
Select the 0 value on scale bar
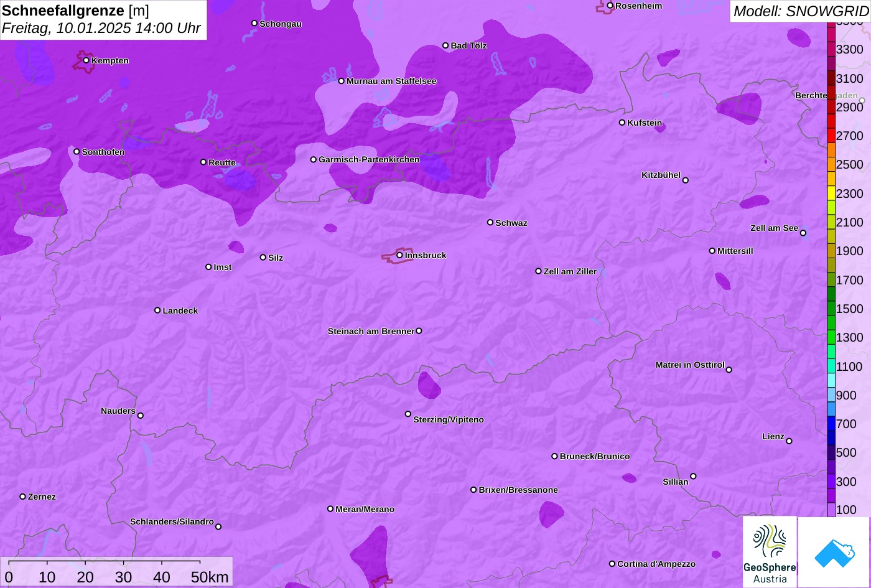tap(9, 577)
